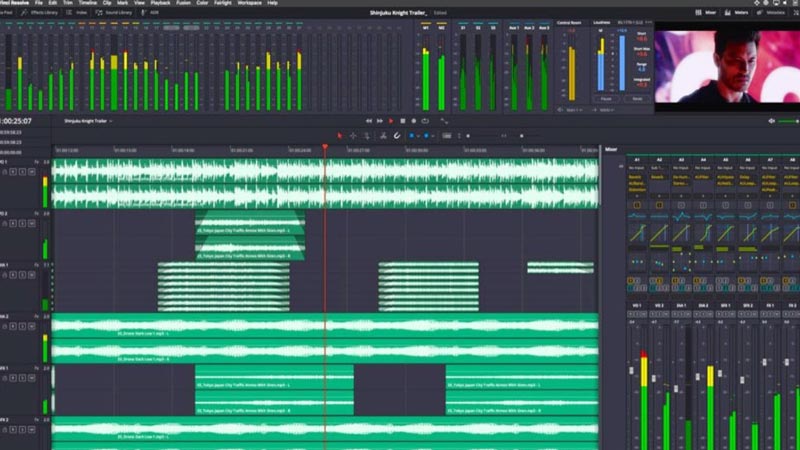Click the stop transport button
The image size is (800, 450).
pyautogui.click(x=403, y=121)
